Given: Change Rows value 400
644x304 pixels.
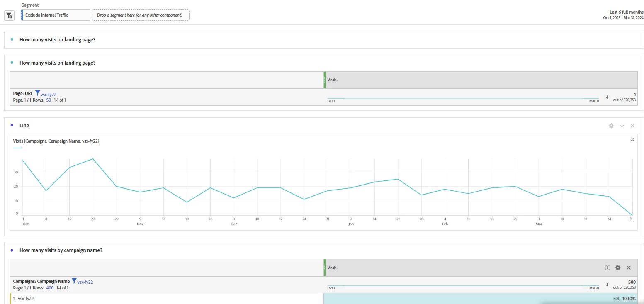Looking at the screenshot, I should click(50, 287).
